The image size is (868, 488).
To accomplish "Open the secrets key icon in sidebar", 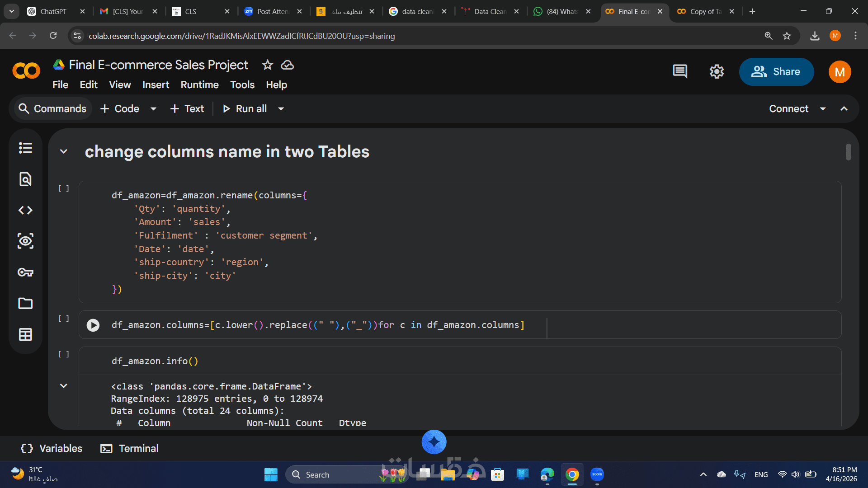I will (25, 272).
